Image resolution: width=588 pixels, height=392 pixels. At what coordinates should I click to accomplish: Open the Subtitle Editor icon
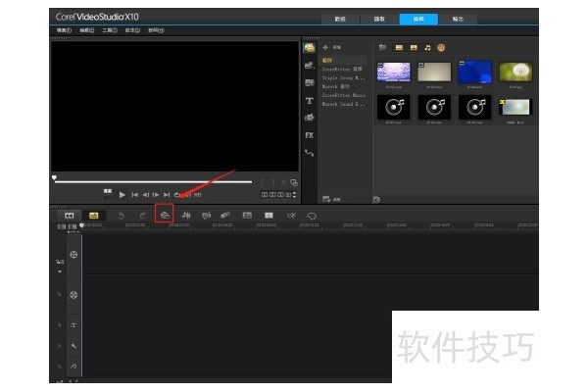tap(247, 215)
